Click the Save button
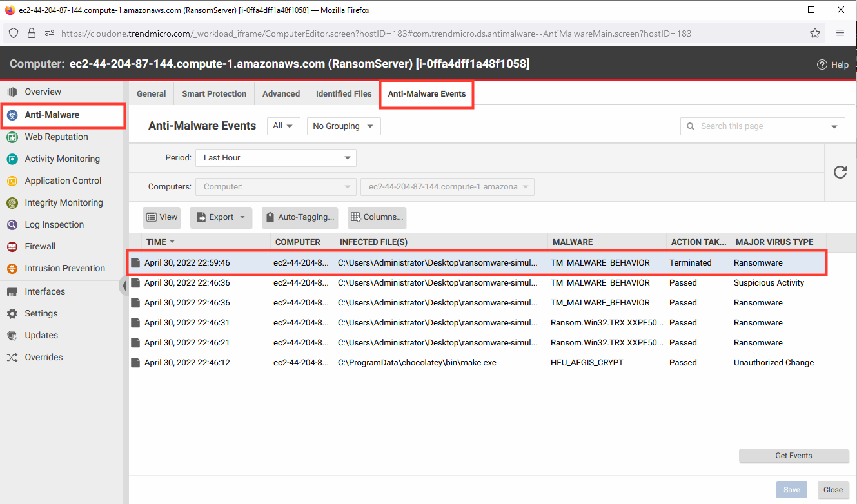The image size is (857, 504). tap(792, 490)
